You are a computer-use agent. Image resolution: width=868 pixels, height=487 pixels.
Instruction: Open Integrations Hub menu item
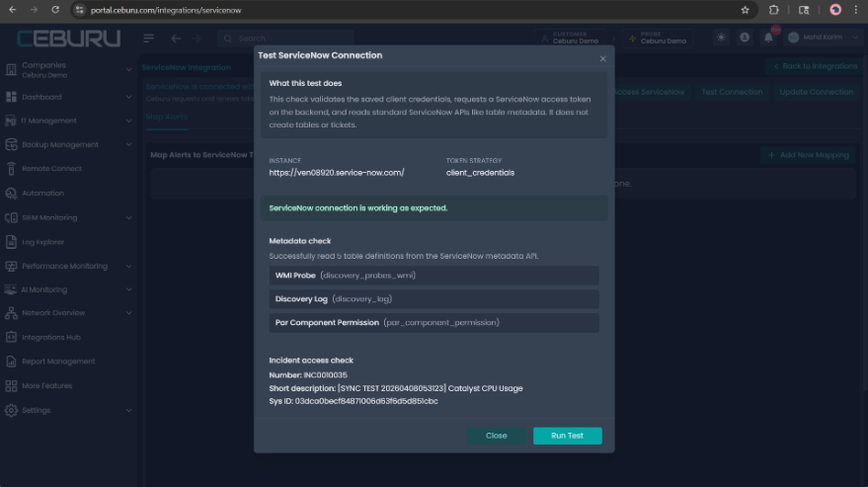51,337
